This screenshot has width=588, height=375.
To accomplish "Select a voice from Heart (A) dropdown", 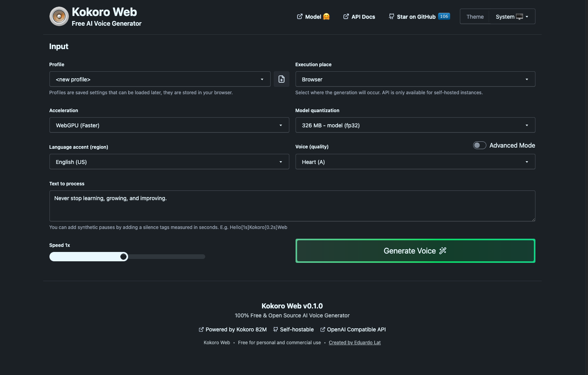I will 415,162.
